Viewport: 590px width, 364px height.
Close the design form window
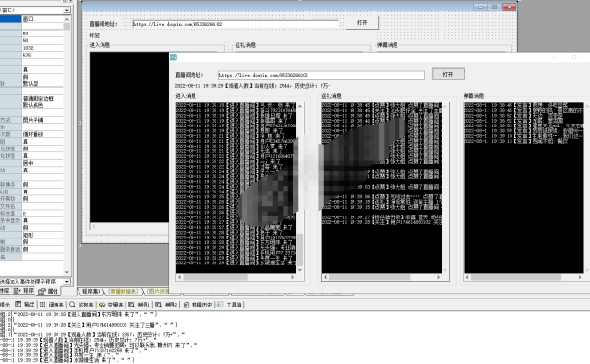pos(510,7)
